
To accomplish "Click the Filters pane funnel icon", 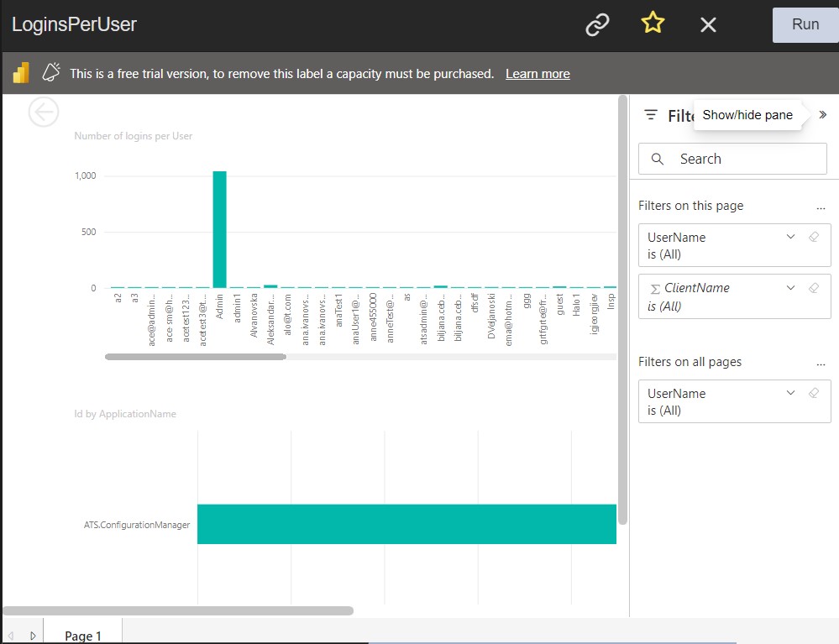I will click(650, 115).
